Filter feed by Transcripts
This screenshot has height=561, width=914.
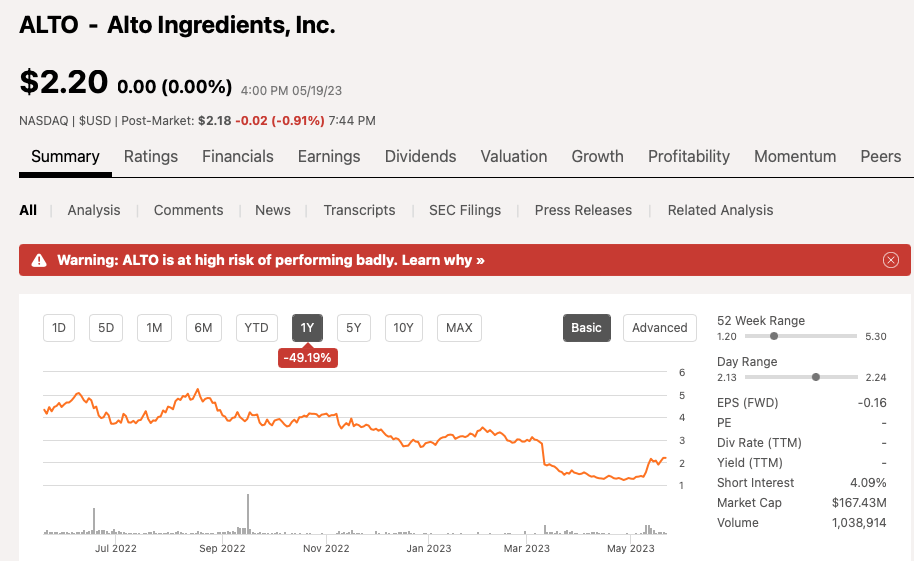click(359, 210)
